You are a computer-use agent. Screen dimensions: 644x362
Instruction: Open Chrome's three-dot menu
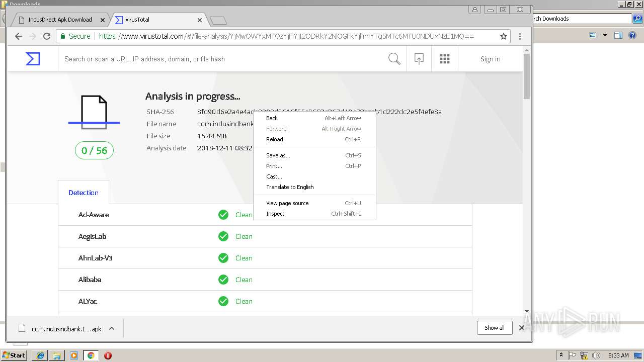[520, 36]
